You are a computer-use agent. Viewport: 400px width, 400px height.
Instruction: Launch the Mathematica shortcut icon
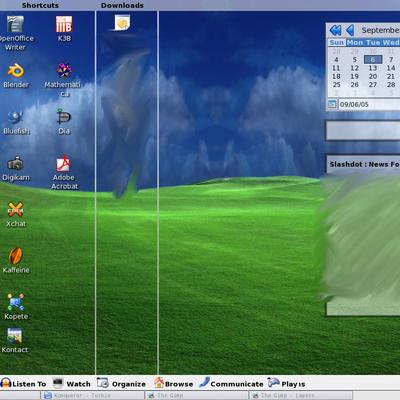pos(64,70)
